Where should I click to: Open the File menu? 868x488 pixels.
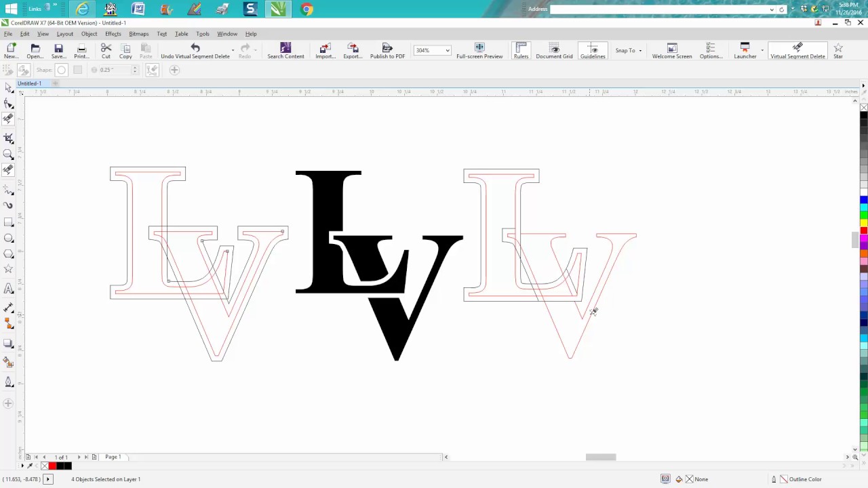tap(8, 34)
